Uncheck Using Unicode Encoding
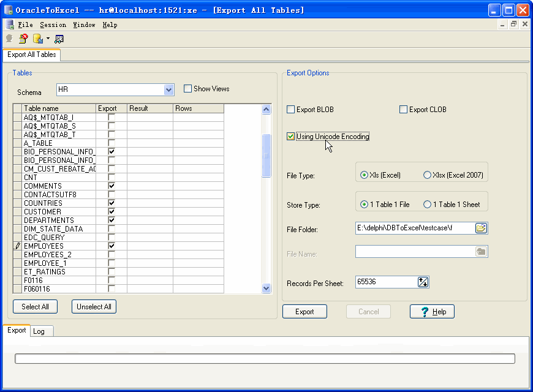The image size is (533, 392). 290,137
